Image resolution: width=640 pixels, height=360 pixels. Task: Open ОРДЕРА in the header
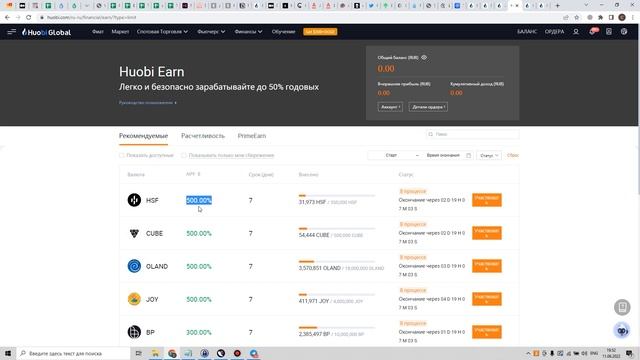click(554, 31)
